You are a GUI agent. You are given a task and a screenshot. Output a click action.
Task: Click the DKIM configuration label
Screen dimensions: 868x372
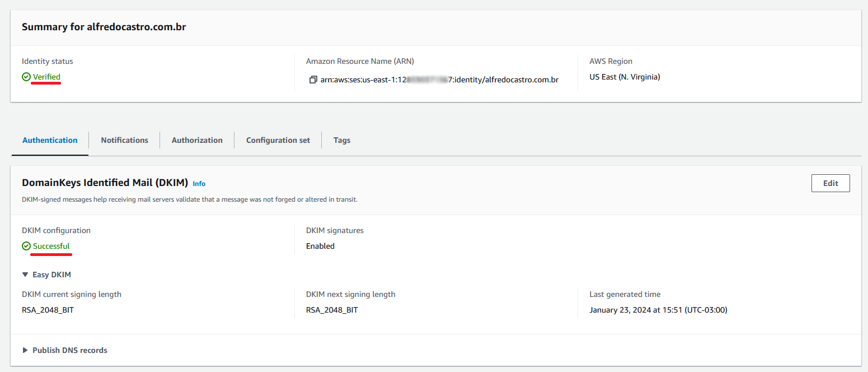point(56,230)
